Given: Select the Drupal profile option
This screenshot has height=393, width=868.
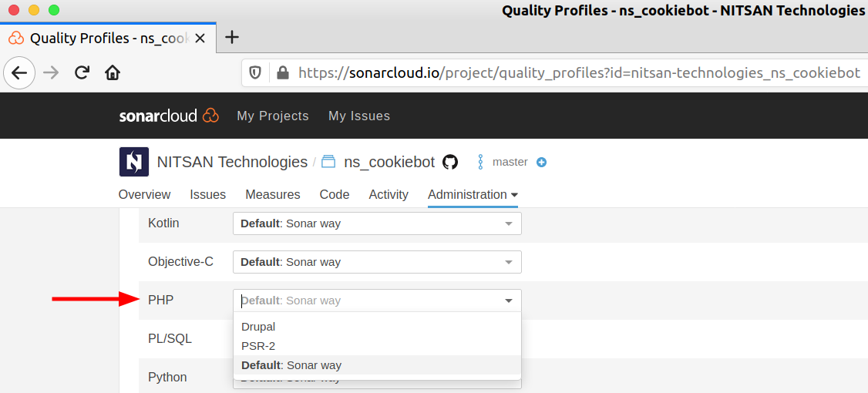Looking at the screenshot, I should (258, 327).
